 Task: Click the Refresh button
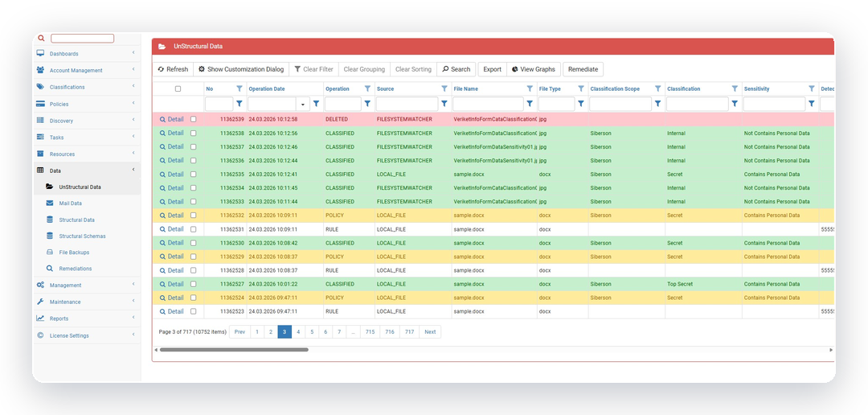point(173,69)
